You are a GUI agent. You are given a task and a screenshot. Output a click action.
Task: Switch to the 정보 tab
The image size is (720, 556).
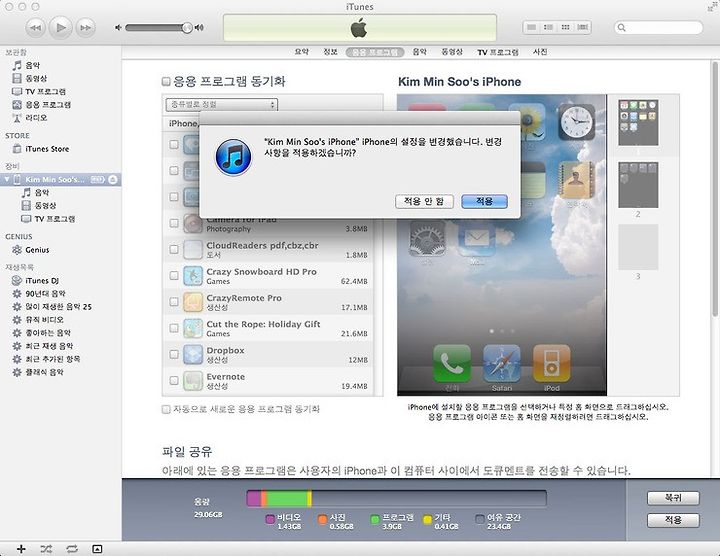330,52
